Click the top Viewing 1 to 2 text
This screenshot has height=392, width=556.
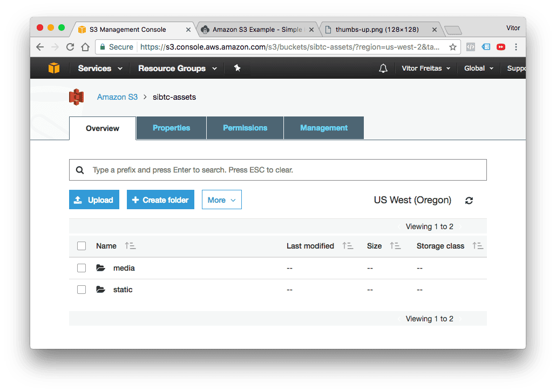click(429, 226)
